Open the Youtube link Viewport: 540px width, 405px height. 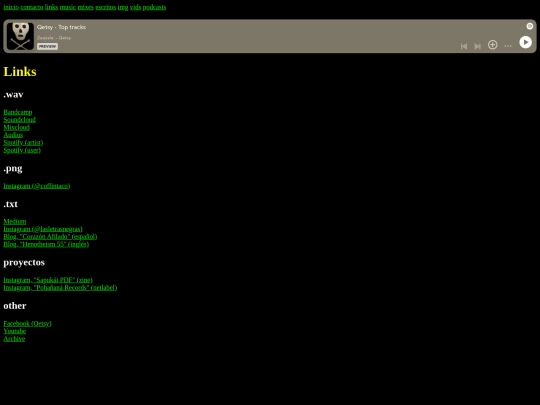pos(15,331)
